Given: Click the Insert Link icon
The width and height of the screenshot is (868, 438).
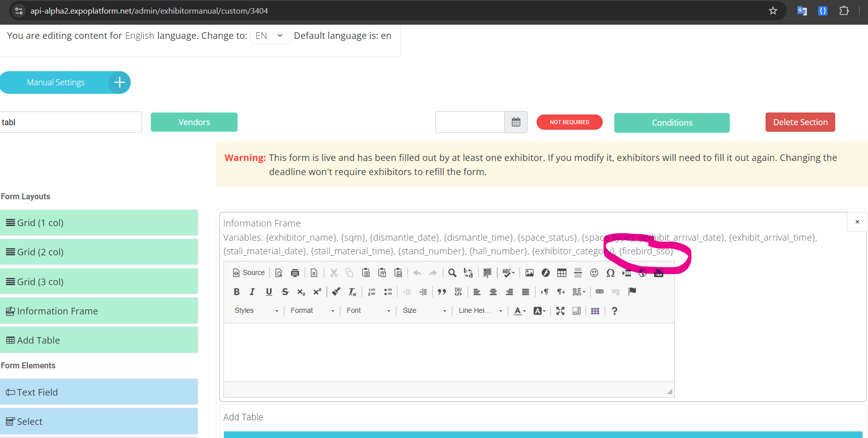Looking at the screenshot, I should [600, 292].
